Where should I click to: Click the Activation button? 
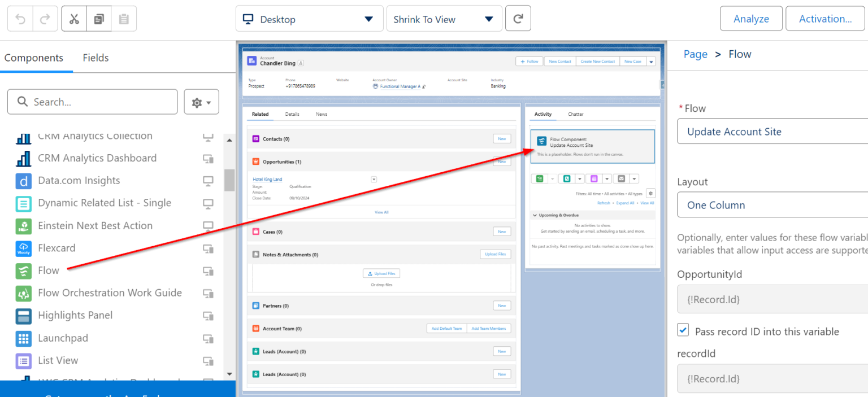click(825, 19)
